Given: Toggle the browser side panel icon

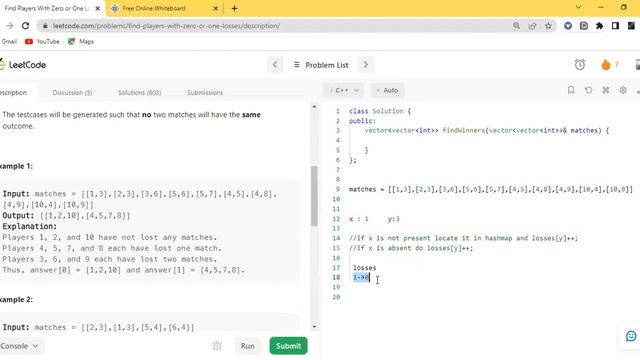Looking at the screenshot, I should 616,26.
